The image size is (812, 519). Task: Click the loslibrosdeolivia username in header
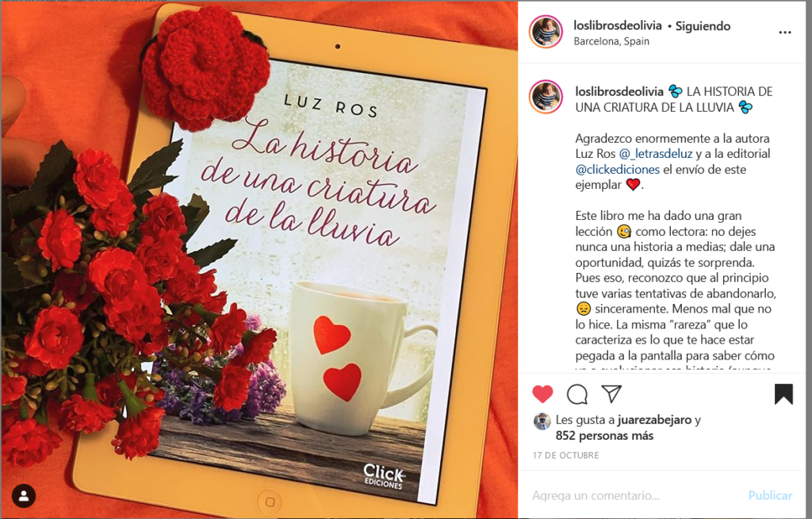point(617,25)
